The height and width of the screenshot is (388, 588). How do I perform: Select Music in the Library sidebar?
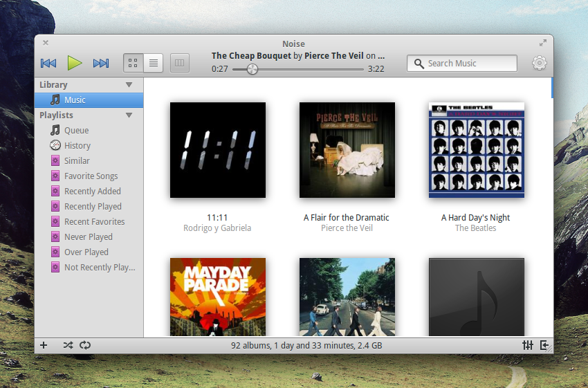point(75,100)
